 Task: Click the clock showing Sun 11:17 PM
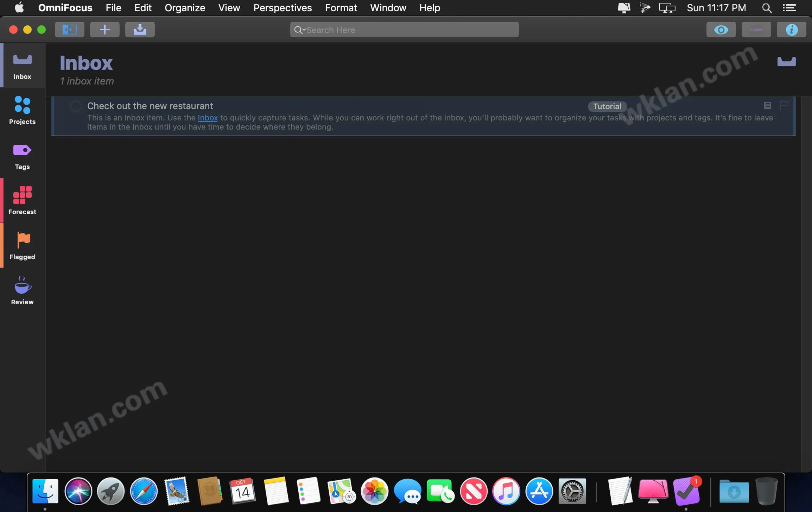point(716,8)
